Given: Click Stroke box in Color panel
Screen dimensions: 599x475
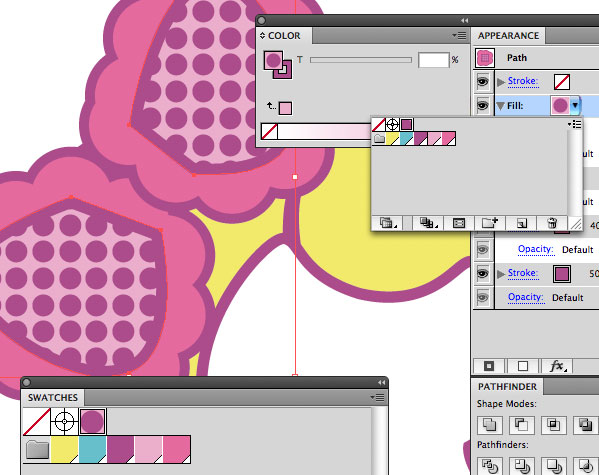Looking at the screenshot, I should point(286,73).
